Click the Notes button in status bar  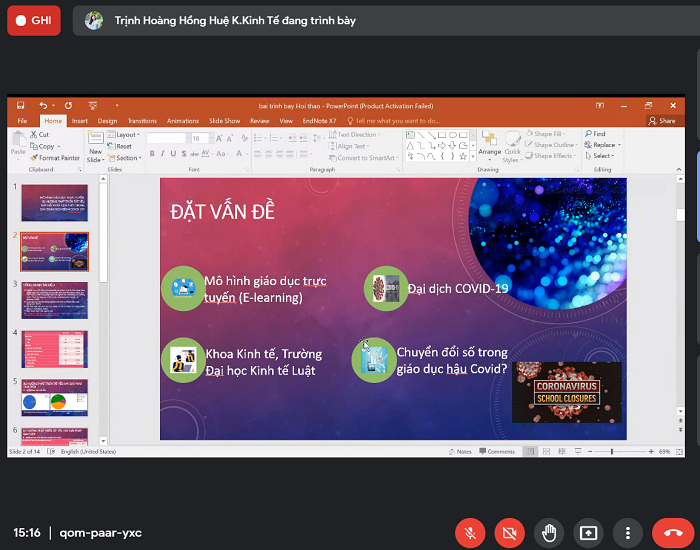461,452
